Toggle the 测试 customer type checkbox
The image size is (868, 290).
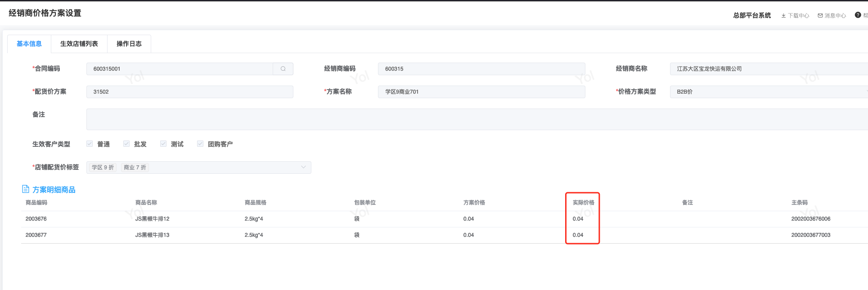pyautogui.click(x=163, y=144)
